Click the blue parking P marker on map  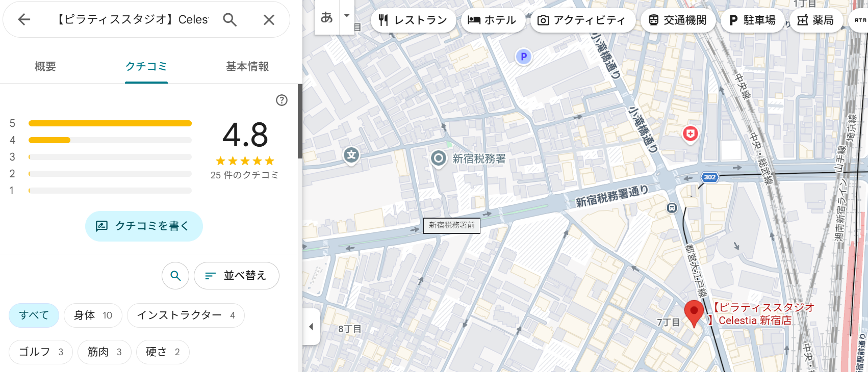(x=523, y=57)
